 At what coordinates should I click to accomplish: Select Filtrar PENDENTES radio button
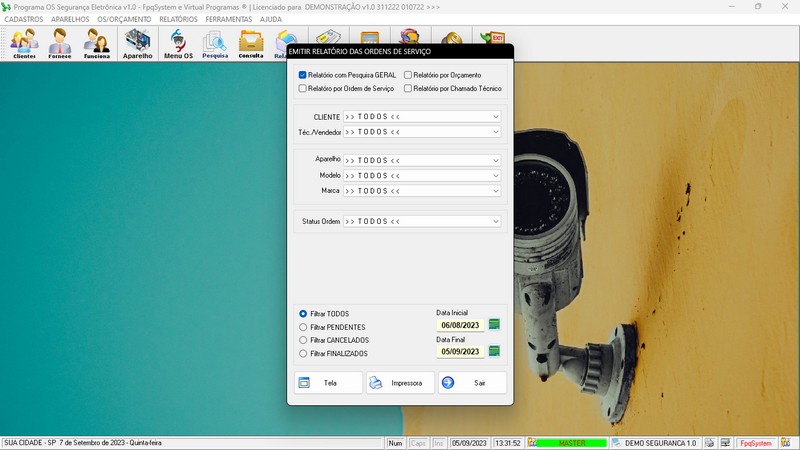click(x=303, y=327)
